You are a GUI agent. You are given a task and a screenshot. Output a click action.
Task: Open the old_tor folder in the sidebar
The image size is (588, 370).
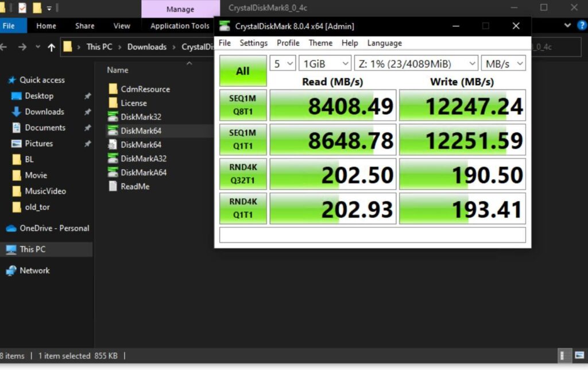pyautogui.click(x=37, y=207)
